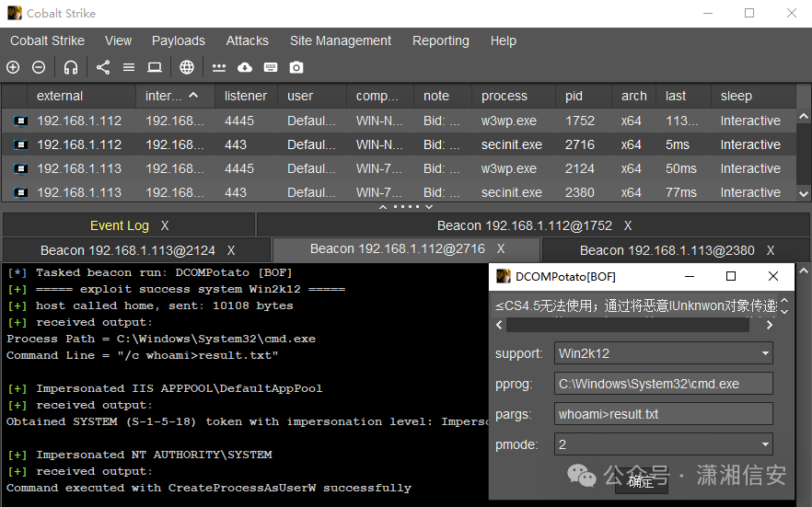Click session table scroll down arrow
The width and height of the screenshot is (812, 507).
click(804, 194)
